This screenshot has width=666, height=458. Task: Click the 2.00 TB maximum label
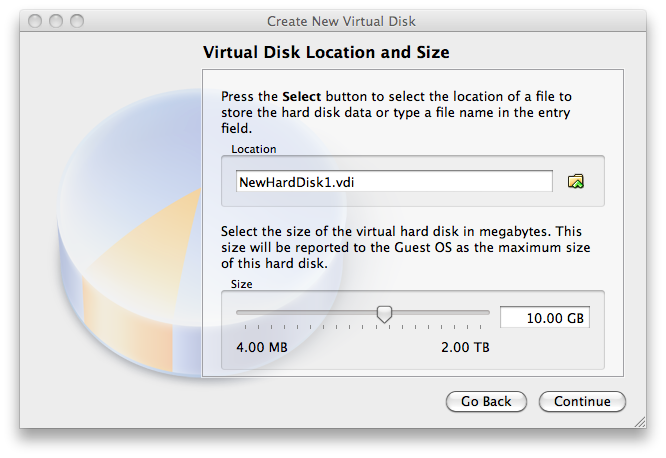pos(465,347)
